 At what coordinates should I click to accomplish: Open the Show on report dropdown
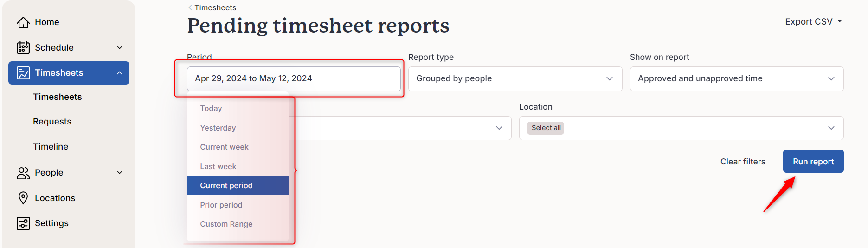(737, 79)
